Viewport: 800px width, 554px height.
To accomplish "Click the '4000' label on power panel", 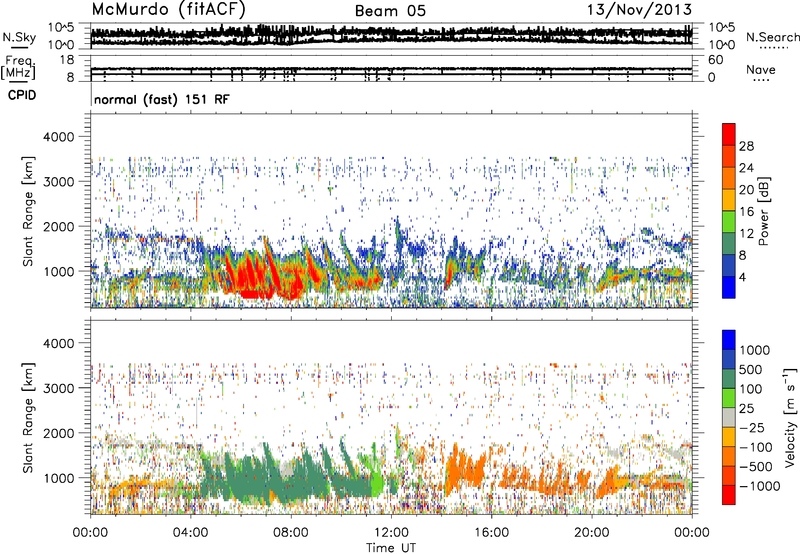I will 58,137.
